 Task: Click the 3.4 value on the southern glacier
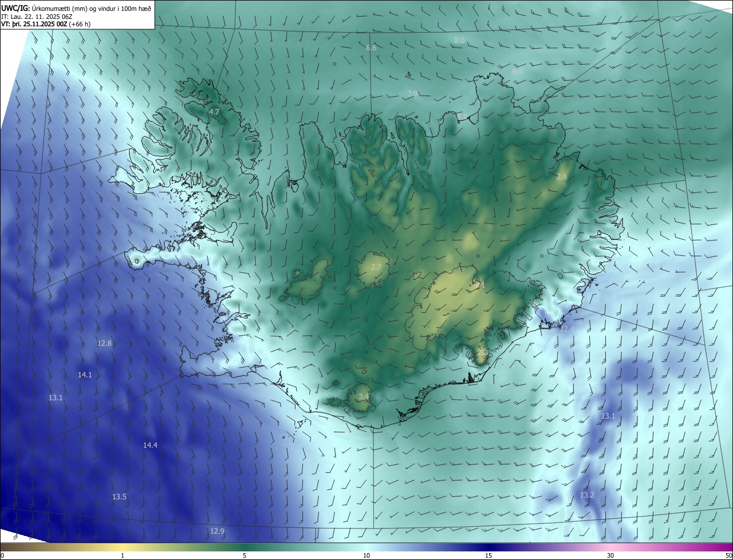click(363, 396)
